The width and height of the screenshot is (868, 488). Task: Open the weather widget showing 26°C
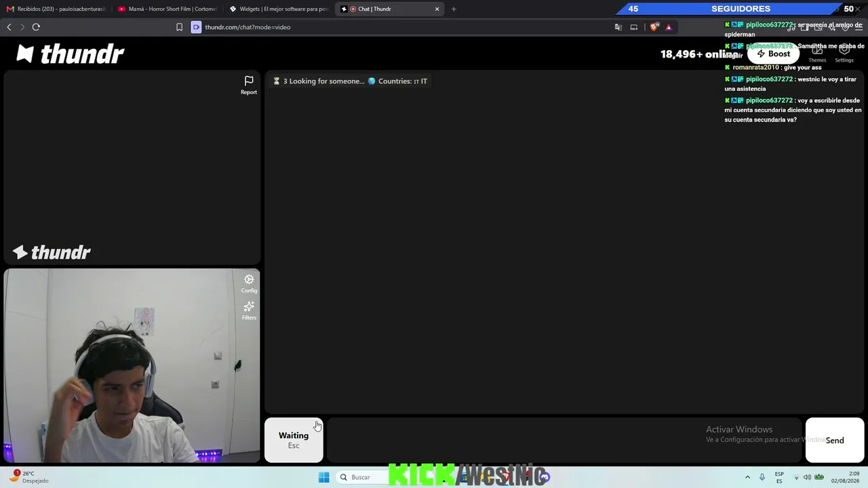[29, 477]
